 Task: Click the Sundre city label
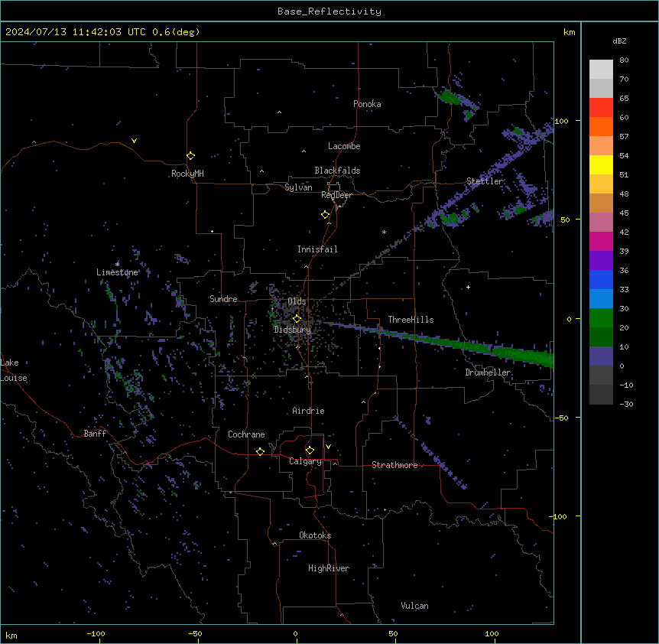tap(223, 299)
